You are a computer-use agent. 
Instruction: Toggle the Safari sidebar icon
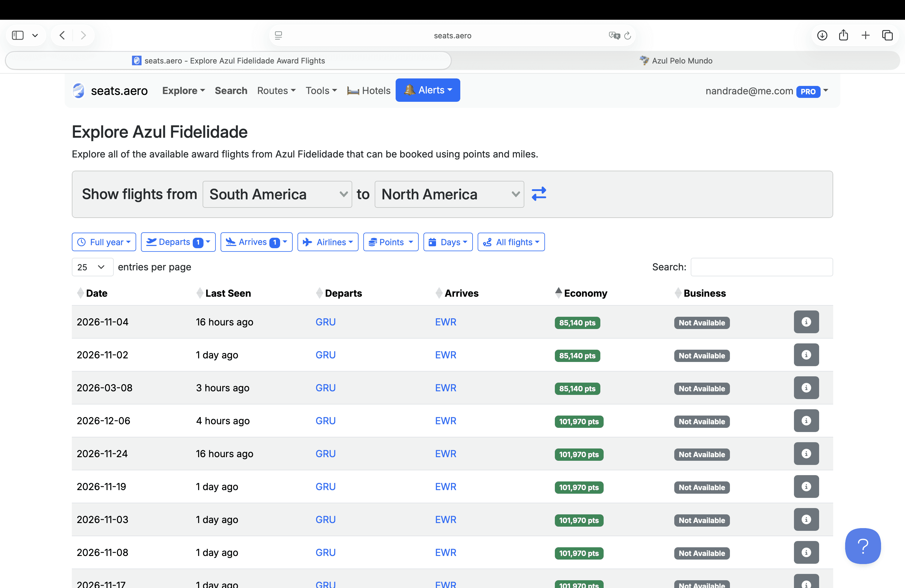pyautogui.click(x=18, y=35)
